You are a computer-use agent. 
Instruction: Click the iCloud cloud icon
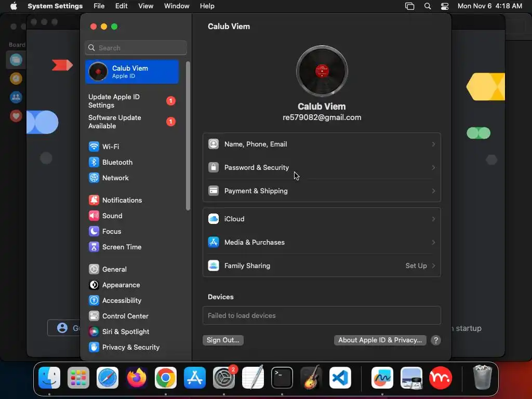(x=214, y=219)
